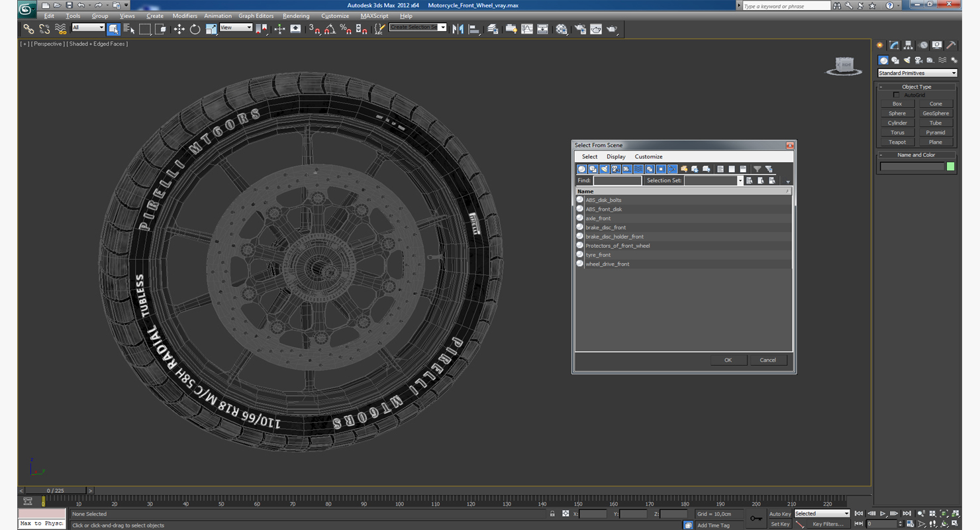Image resolution: width=980 pixels, height=530 pixels.
Task: Click the Auto Key button
Action: (x=779, y=514)
